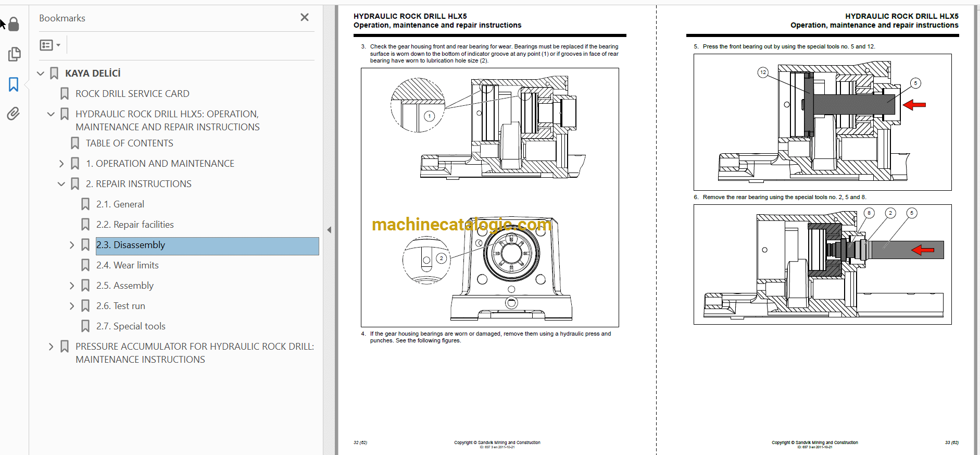Jump to 2.2. Repair facilities bookmark
Viewport: 980px width, 455px height.
(x=135, y=225)
